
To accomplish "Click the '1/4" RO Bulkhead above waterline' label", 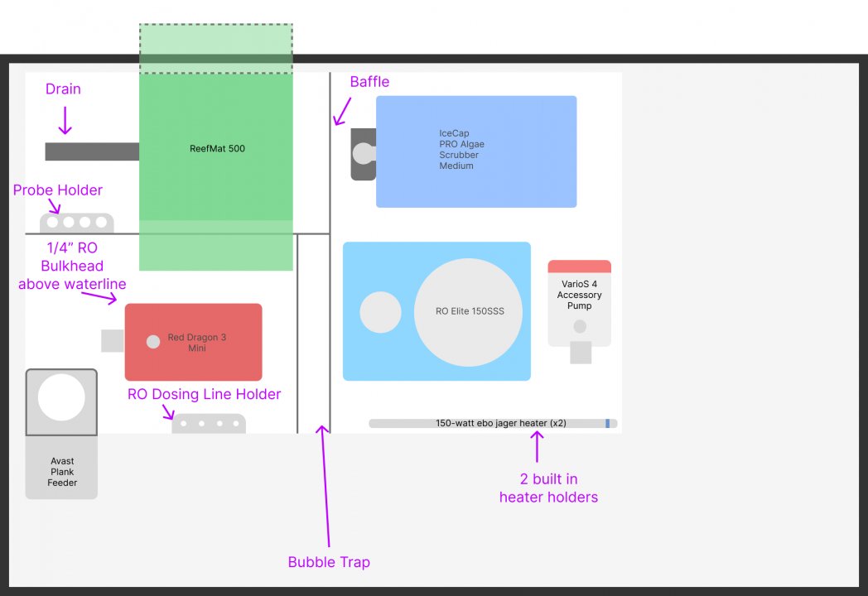I will (72, 266).
